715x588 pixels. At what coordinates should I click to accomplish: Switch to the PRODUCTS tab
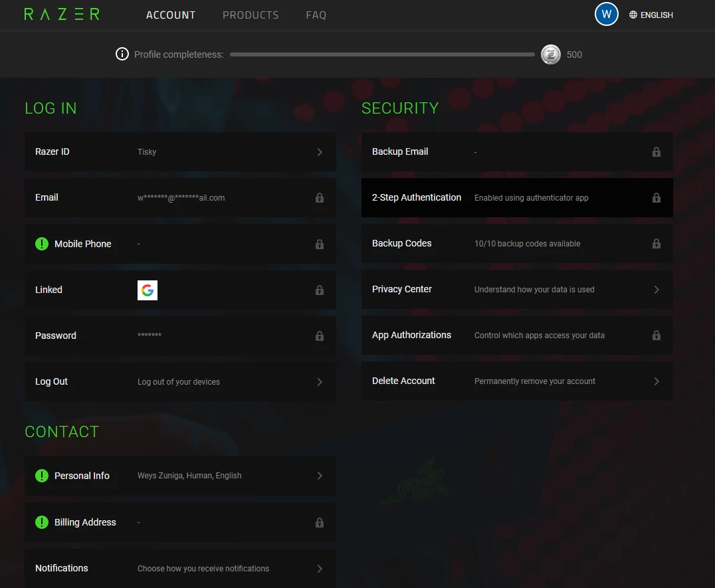[x=251, y=15]
